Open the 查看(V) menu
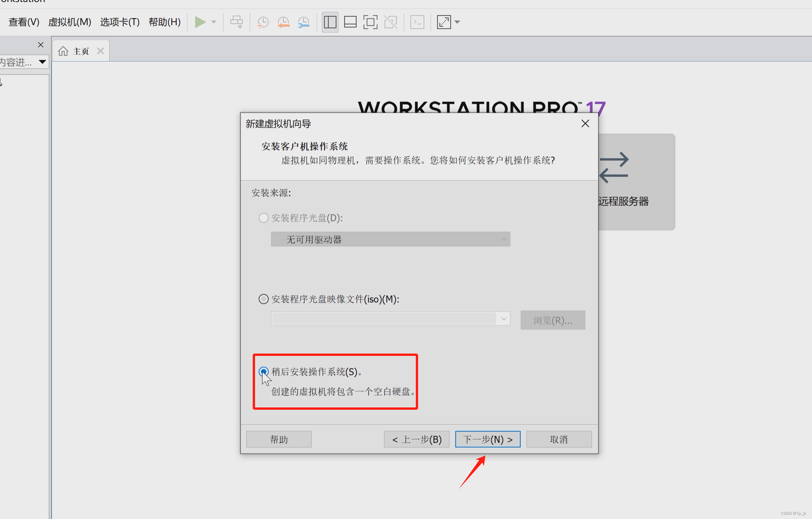This screenshot has height=519, width=812. click(24, 22)
